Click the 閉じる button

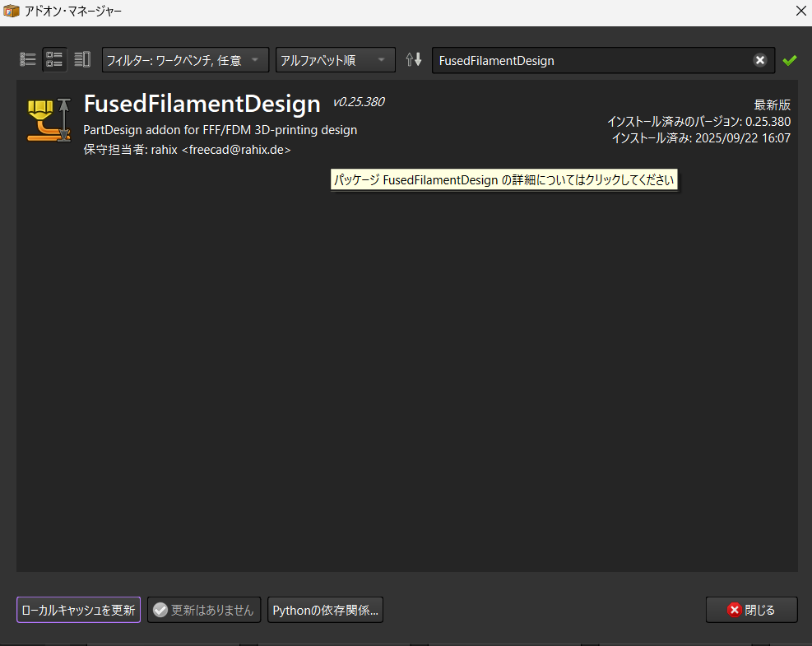coord(751,610)
